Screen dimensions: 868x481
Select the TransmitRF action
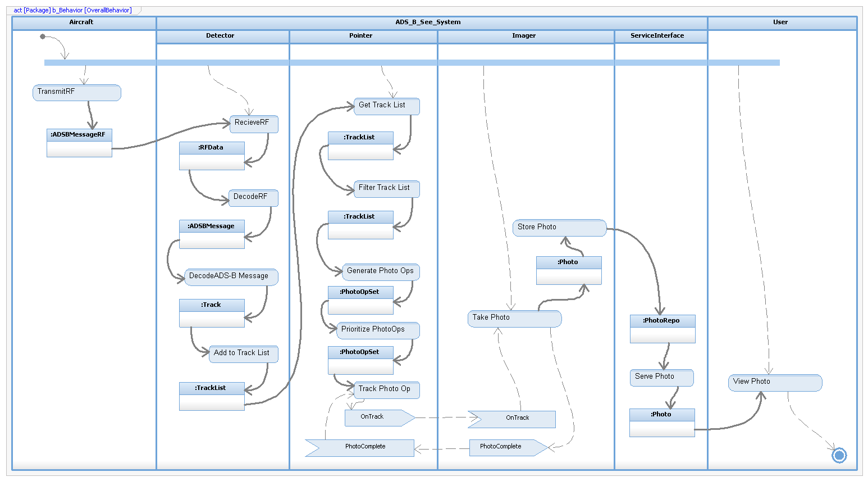pos(77,93)
